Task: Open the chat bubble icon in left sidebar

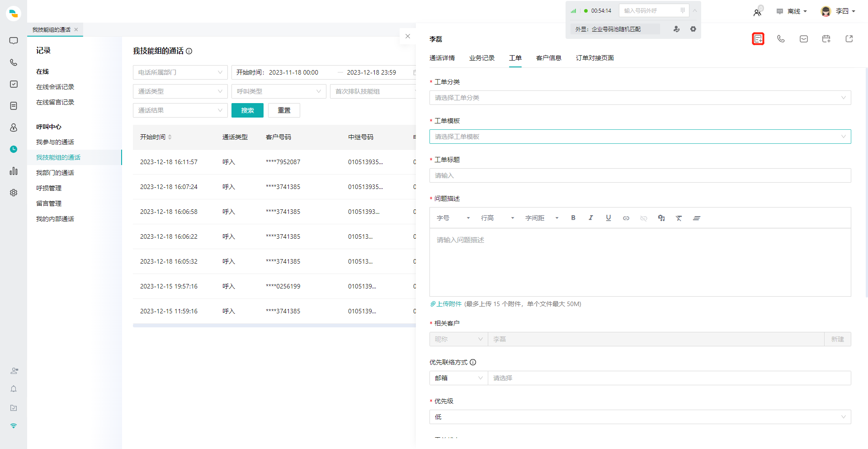Action: coord(14,41)
